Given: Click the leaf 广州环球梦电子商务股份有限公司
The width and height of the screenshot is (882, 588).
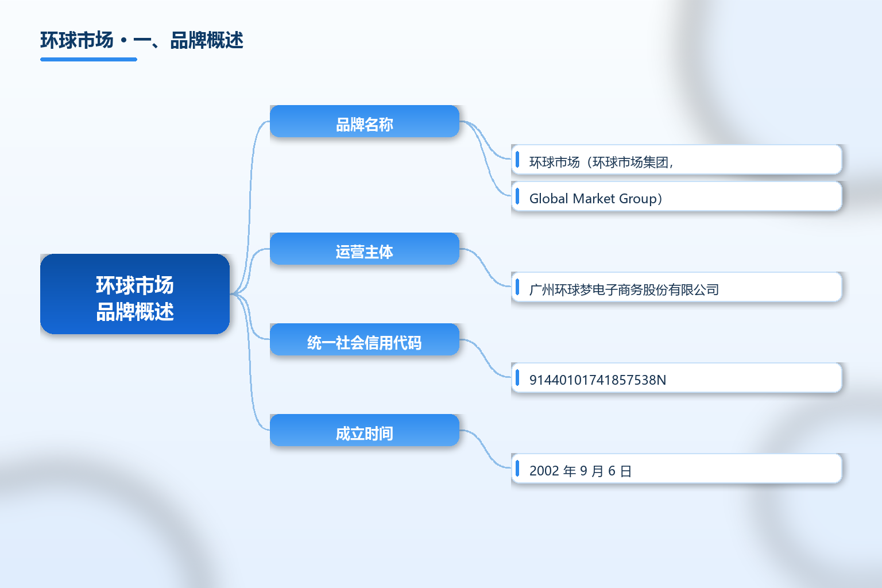Looking at the screenshot, I should tap(676, 287).
